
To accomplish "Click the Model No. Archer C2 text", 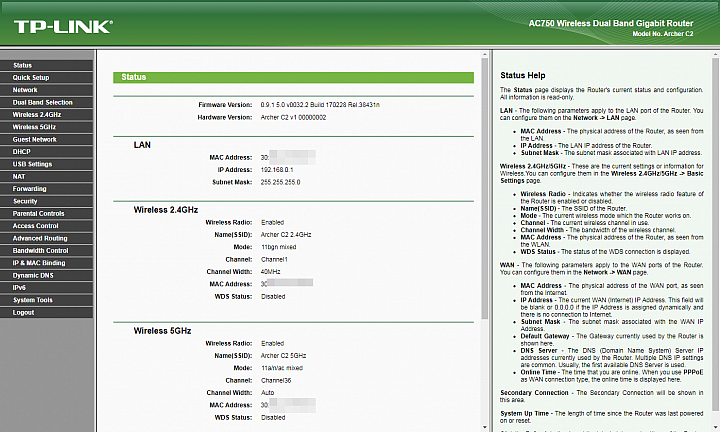I will (x=663, y=34).
